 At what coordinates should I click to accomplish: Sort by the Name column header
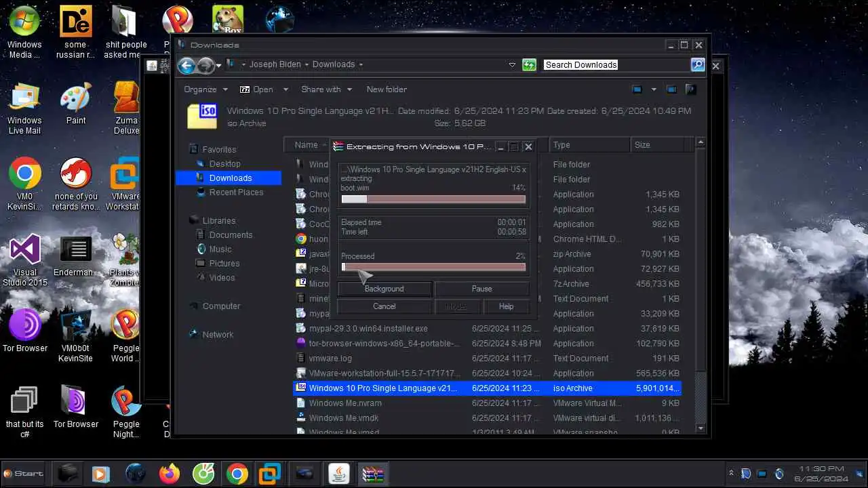click(x=307, y=145)
